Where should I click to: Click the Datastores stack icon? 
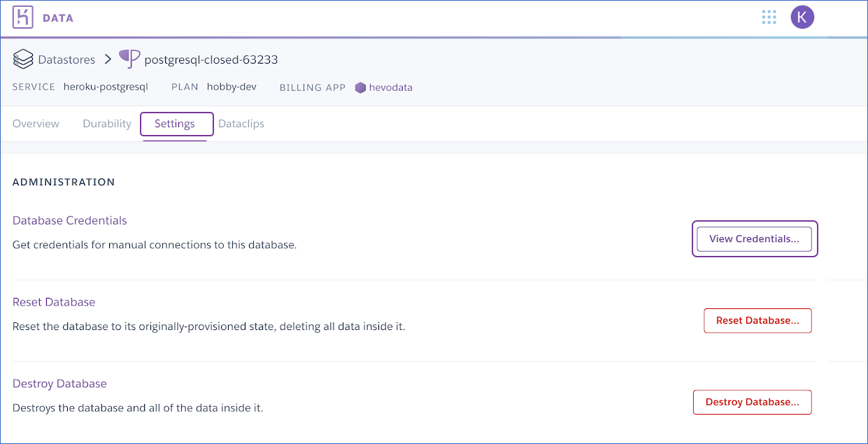(x=23, y=59)
